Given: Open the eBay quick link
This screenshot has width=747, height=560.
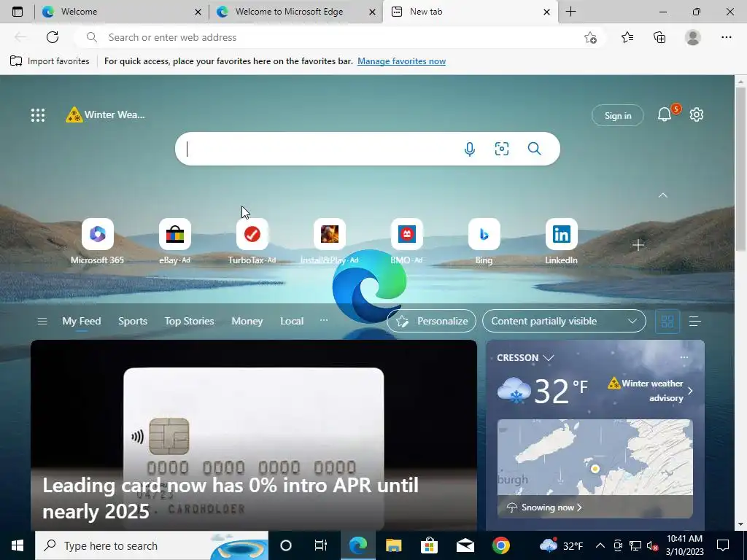Looking at the screenshot, I should [x=175, y=241].
